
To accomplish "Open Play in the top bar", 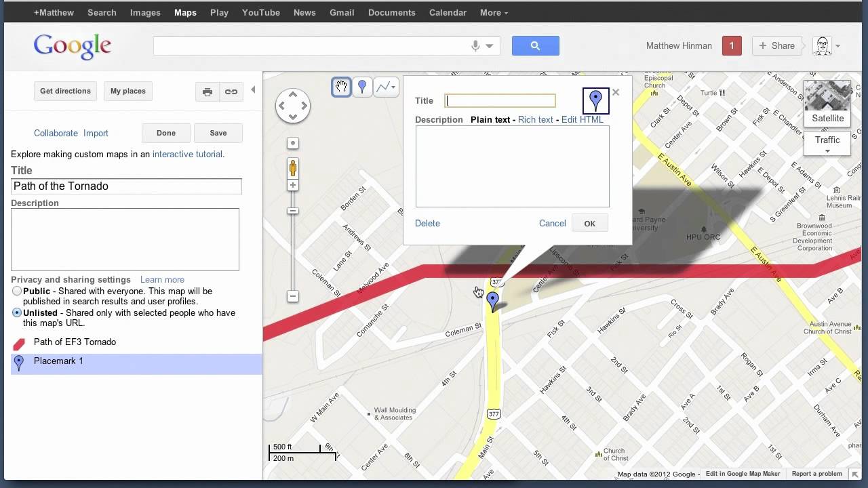I will point(219,12).
